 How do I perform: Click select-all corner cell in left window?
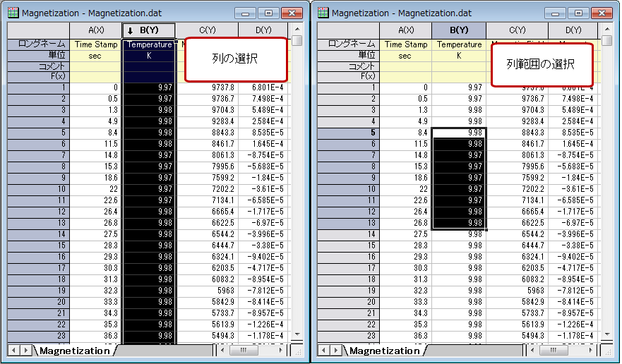[x=39, y=30]
